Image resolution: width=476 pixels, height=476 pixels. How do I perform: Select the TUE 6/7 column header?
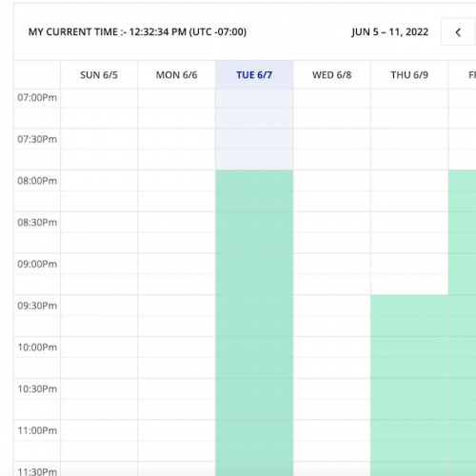pos(254,75)
